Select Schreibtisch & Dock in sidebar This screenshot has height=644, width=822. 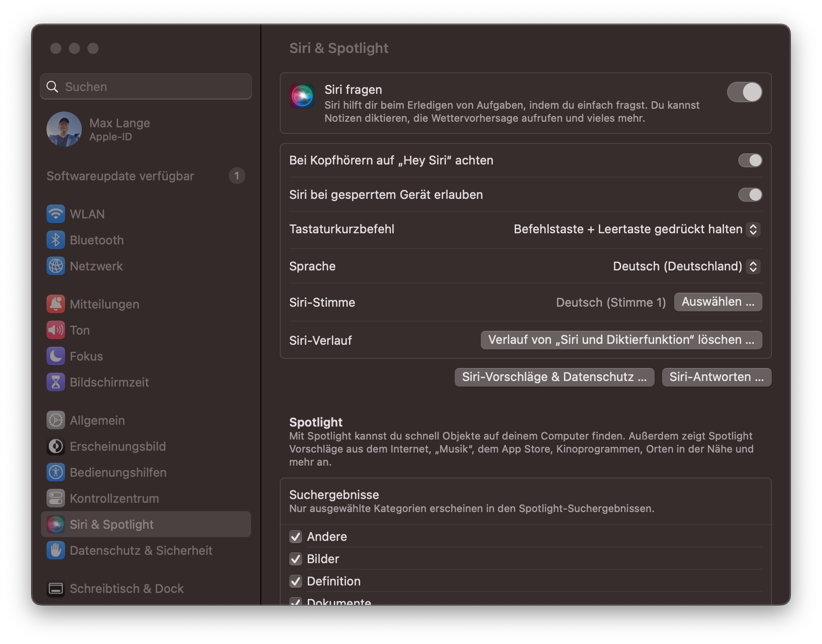126,589
